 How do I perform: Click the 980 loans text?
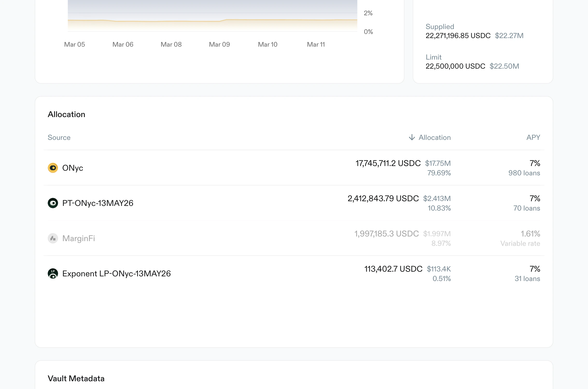(524, 173)
